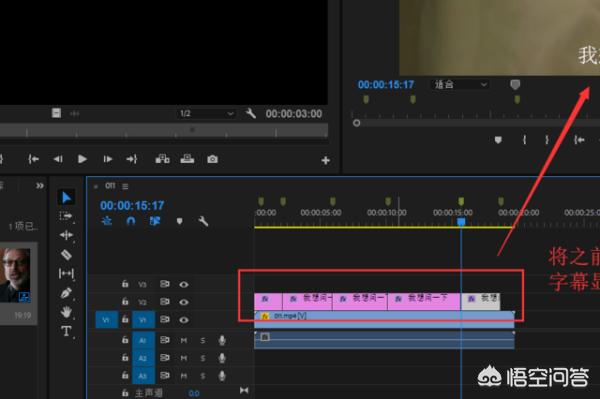600x399 pixels.
Task: Toggle V3 track visibility eye
Action: pos(184,284)
